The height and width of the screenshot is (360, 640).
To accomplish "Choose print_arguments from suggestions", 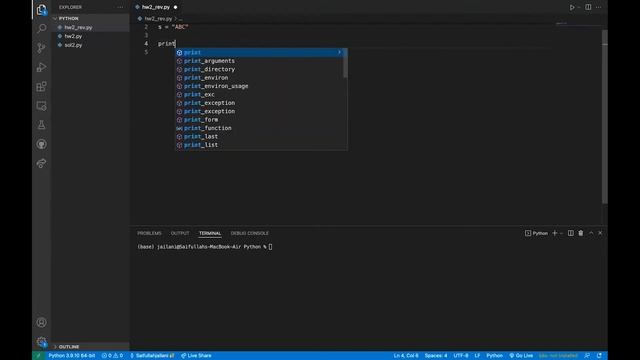I will (x=260, y=61).
